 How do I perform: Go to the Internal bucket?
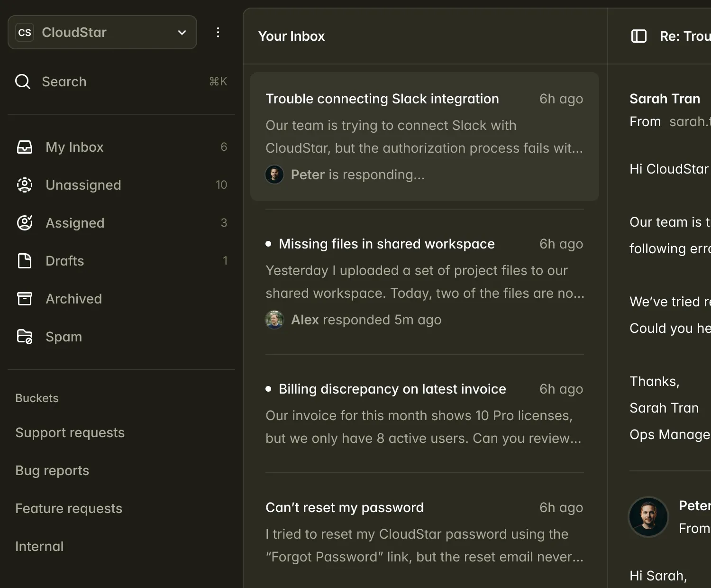pyautogui.click(x=39, y=546)
